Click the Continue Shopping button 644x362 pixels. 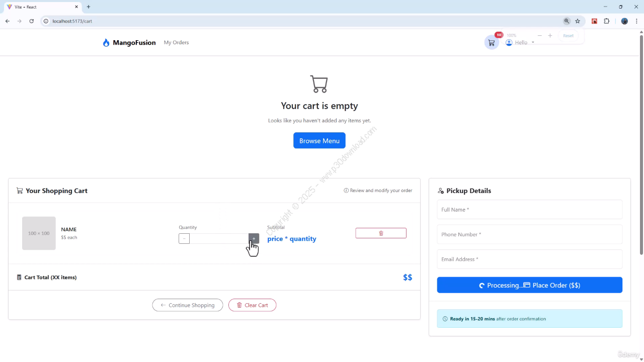click(187, 305)
